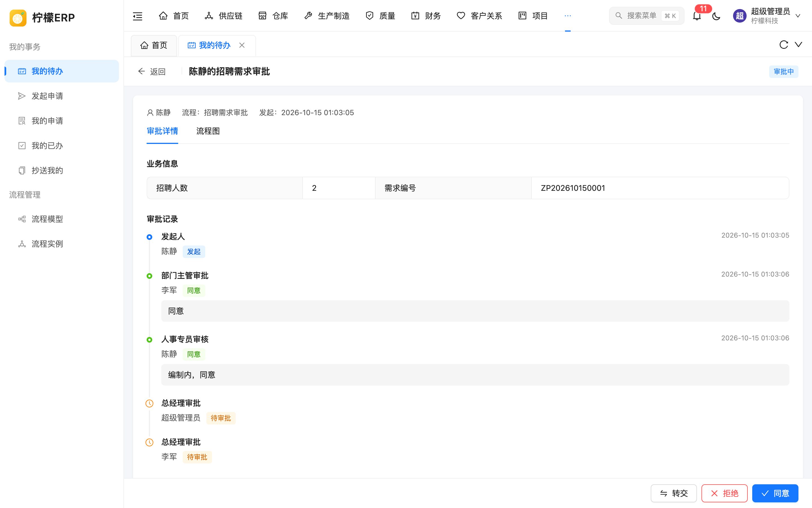Open the 项目 menu

click(x=533, y=16)
